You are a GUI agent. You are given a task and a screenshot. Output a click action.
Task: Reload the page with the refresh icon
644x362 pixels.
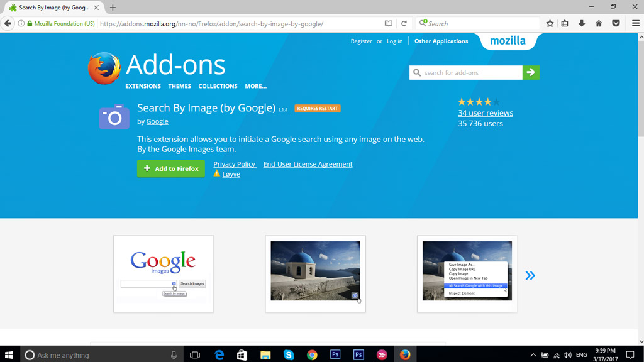pos(404,23)
